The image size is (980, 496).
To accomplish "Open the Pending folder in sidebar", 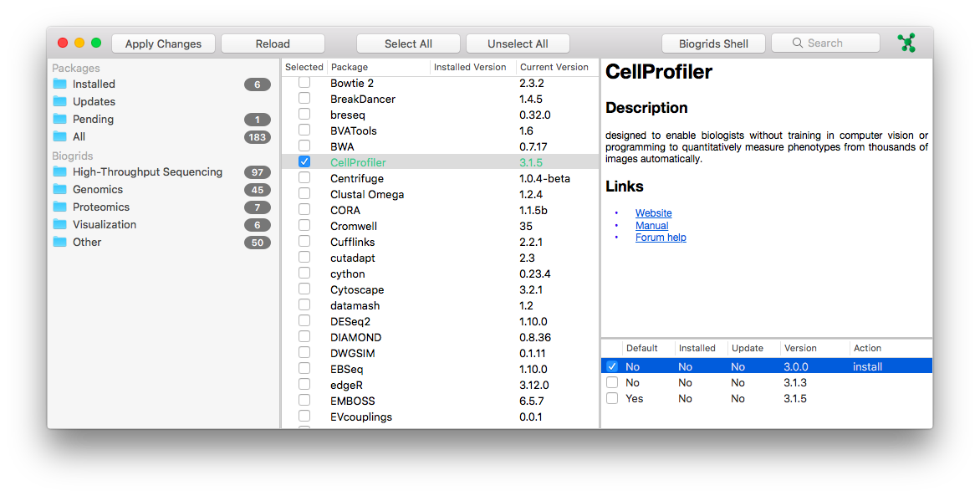I will 92,119.
